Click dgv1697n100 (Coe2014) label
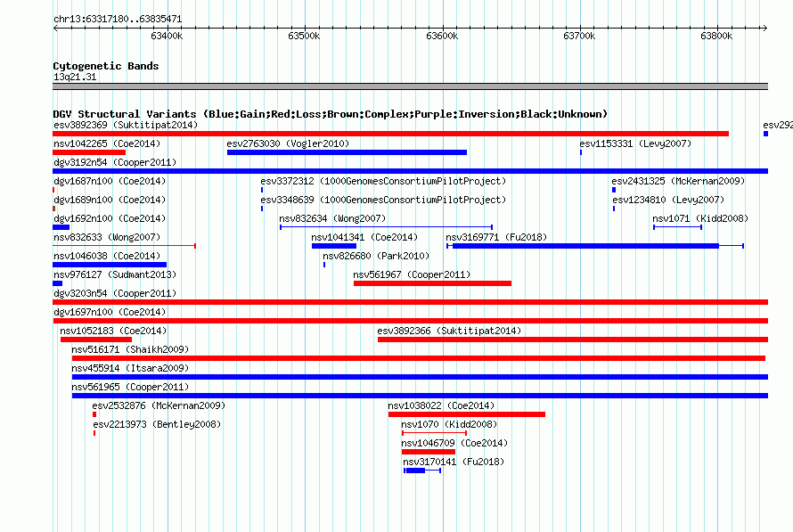Viewport: 793px width, 532px height. pos(110,312)
